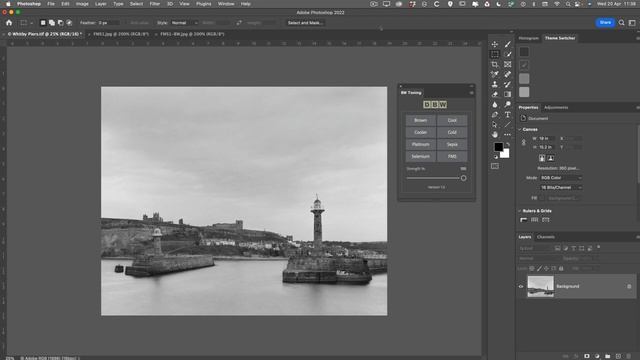Open the layer filter Kind dropdown
The image size is (640, 360).
click(535, 248)
